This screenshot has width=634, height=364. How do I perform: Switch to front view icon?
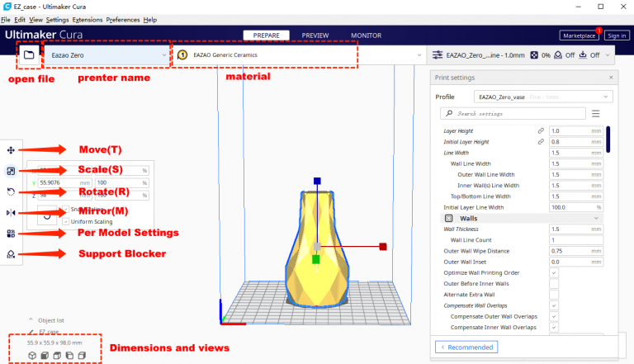coord(45,356)
